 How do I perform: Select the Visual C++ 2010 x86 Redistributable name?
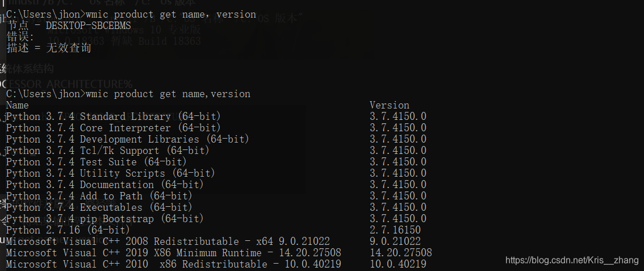pos(173,264)
